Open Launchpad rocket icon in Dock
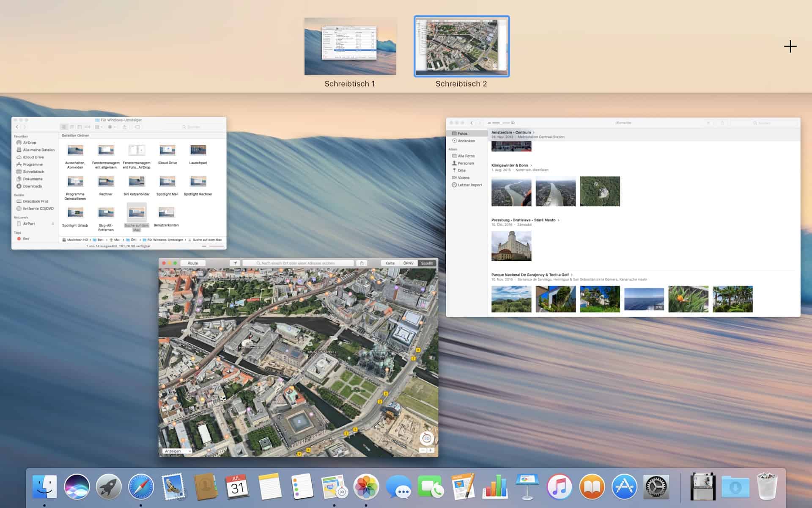 [x=108, y=487]
